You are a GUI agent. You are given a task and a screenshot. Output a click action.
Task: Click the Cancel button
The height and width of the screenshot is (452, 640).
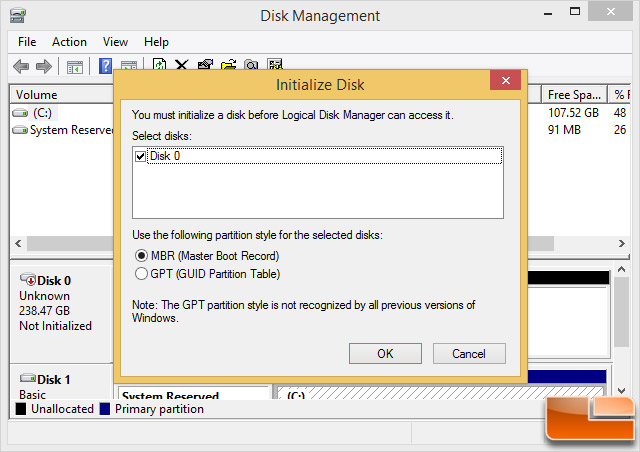click(x=469, y=353)
